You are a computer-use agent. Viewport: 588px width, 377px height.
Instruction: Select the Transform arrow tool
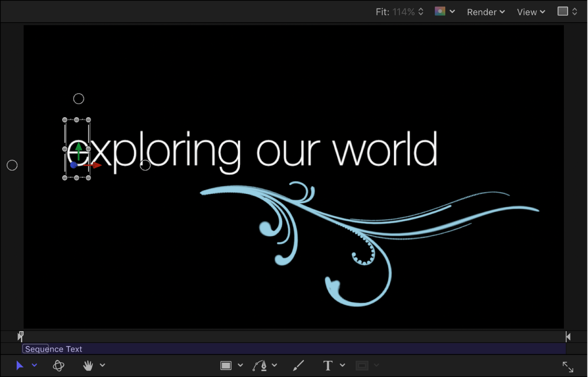19,365
